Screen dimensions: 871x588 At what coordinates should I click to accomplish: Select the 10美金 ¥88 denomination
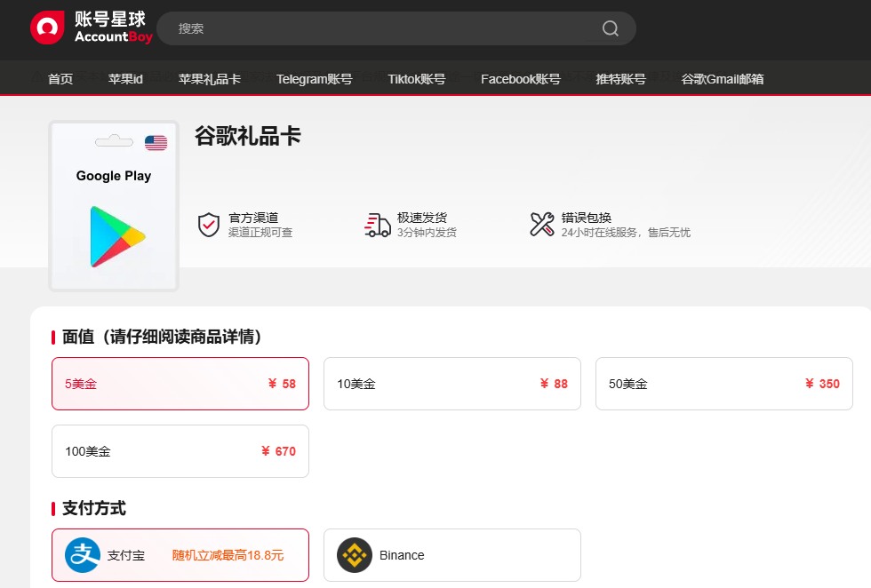[452, 384]
